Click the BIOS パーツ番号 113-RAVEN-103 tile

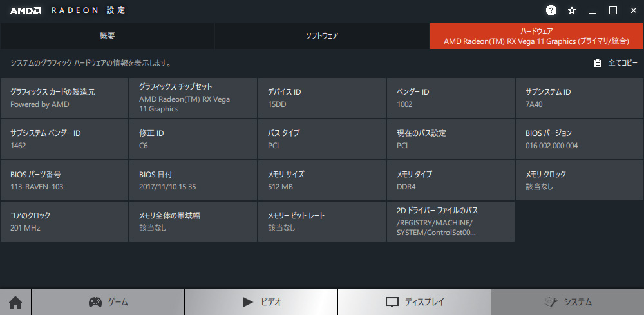click(64, 180)
